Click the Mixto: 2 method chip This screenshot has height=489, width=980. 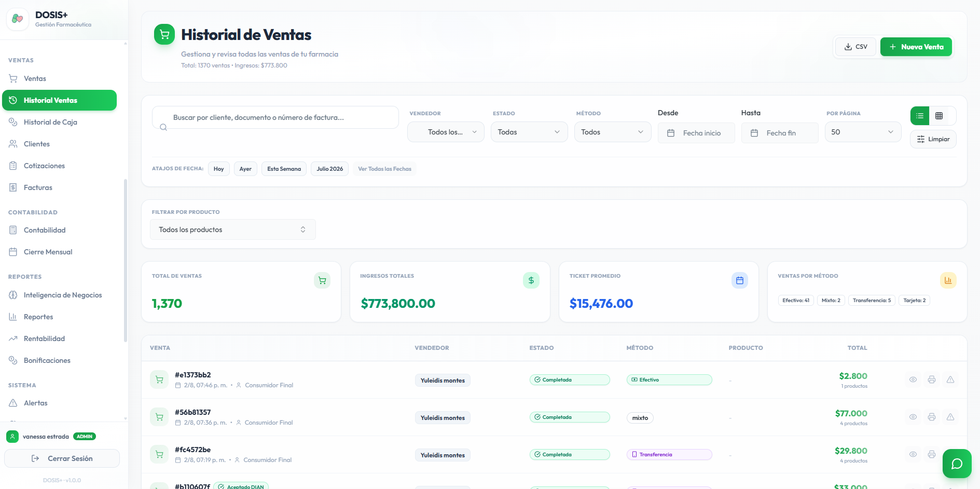tap(831, 301)
